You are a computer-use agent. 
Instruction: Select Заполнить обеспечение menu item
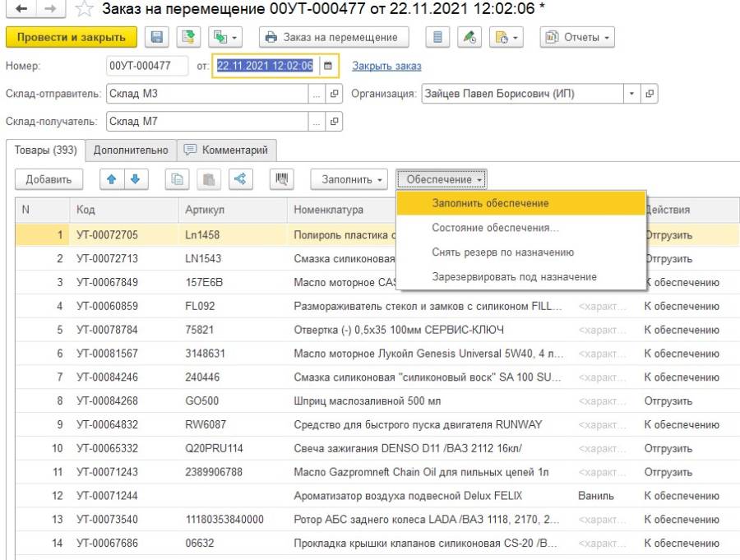pyautogui.click(x=490, y=203)
